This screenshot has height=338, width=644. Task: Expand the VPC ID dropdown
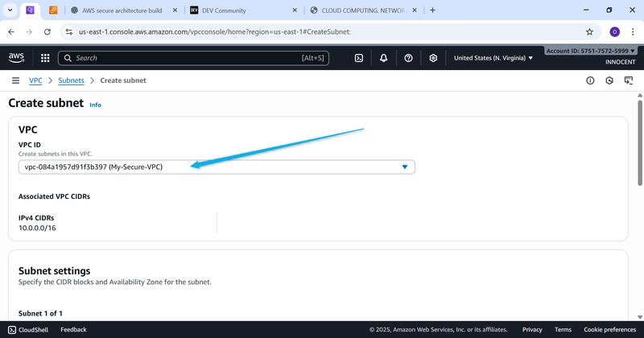click(x=217, y=167)
